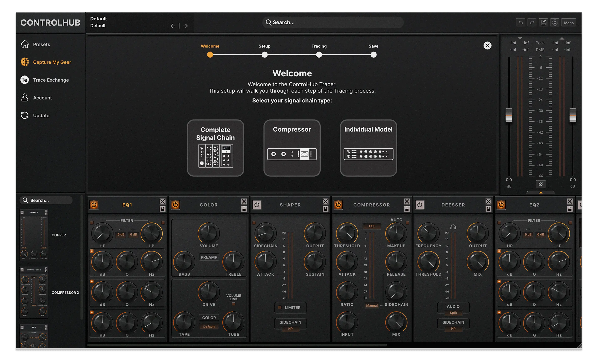Screen dimensions: 598x364
Task: Open DEESSER sidechain HP dropdown
Action: tap(453, 329)
